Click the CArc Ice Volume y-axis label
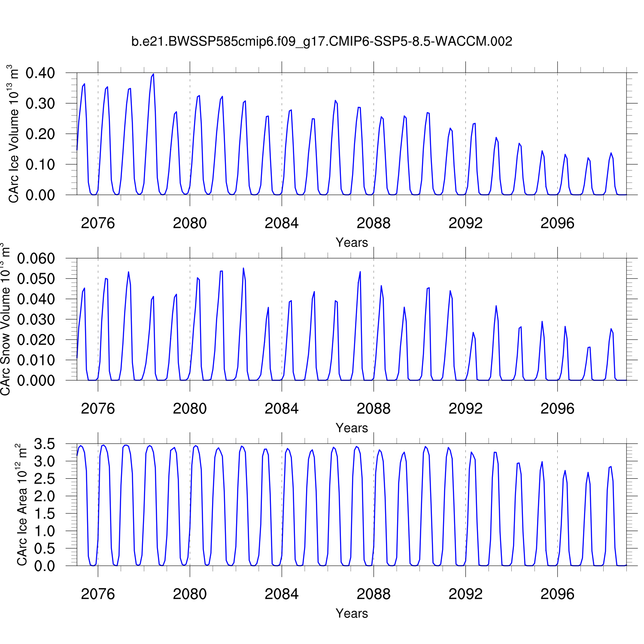This screenshot has height=644, width=644. pos(14,134)
